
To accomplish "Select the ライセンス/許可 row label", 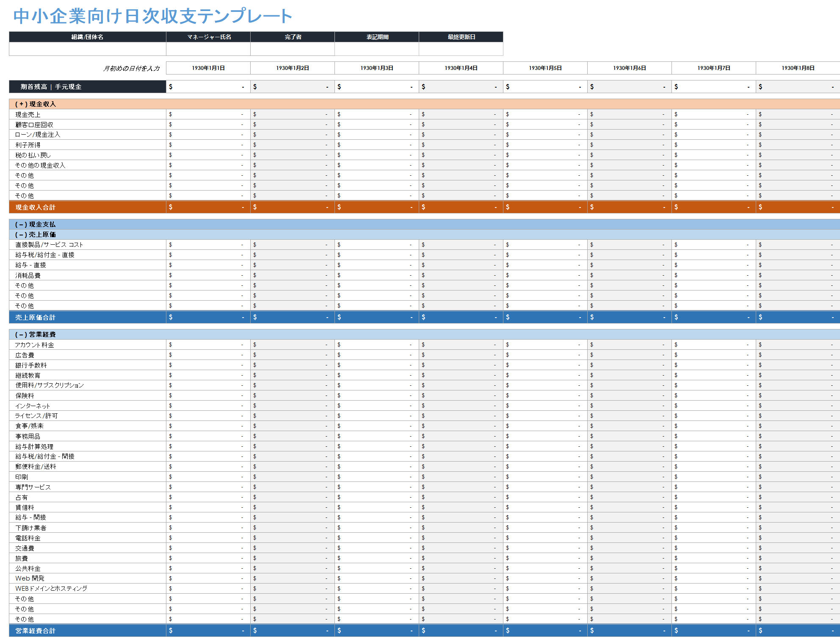I will point(88,416).
